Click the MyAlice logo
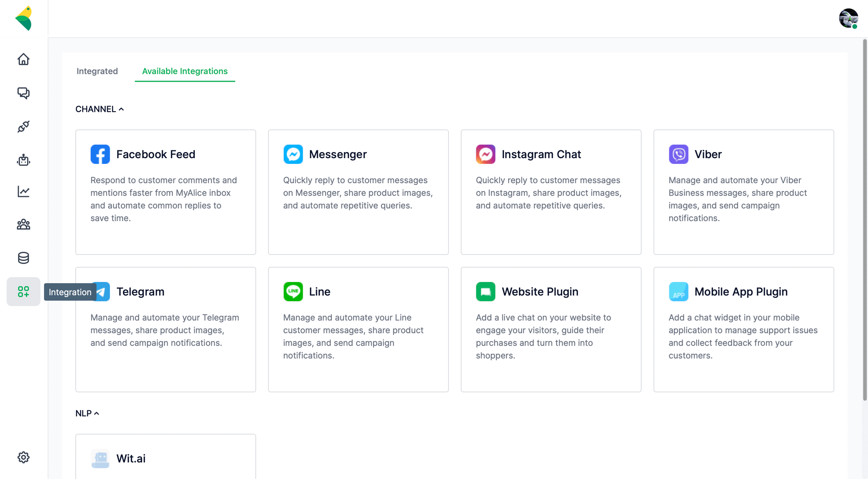The height and width of the screenshot is (479, 868). coord(24,18)
